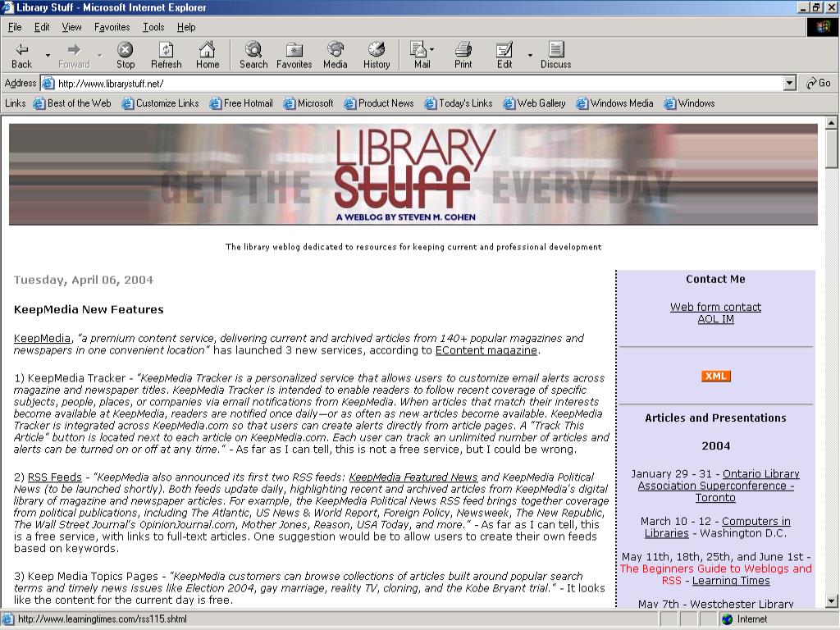This screenshot has width=840, height=630.
Task: Click the Library Stuff header banner
Action: (413, 175)
